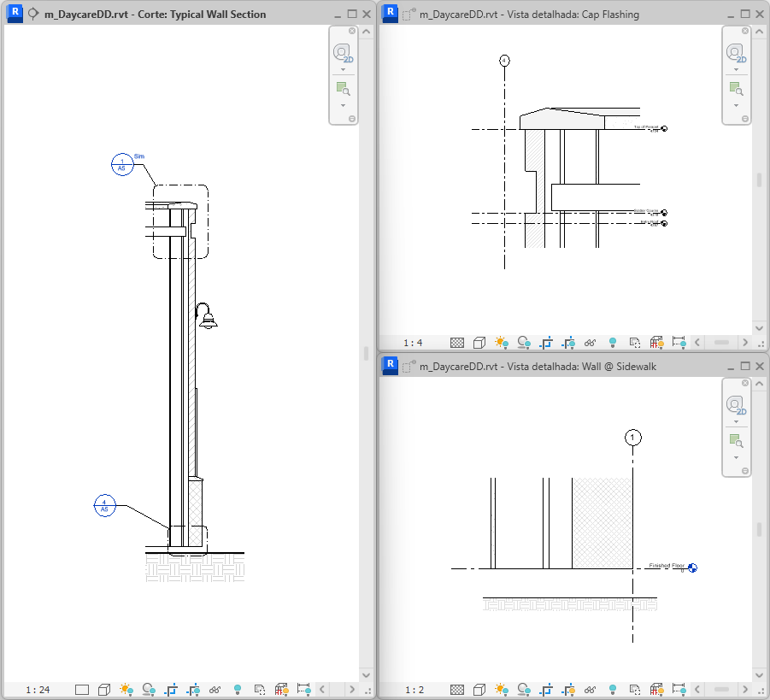Open Temporary View Properties in Typical Wall Section
Viewport: 770px width, 700px height.
(x=259, y=690)
